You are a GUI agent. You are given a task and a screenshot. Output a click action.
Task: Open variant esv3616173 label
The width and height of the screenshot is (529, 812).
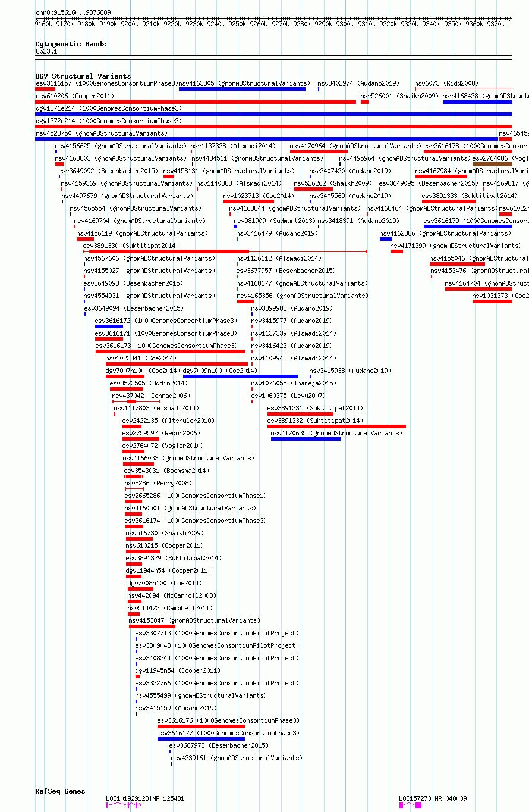tap(166, 346)
